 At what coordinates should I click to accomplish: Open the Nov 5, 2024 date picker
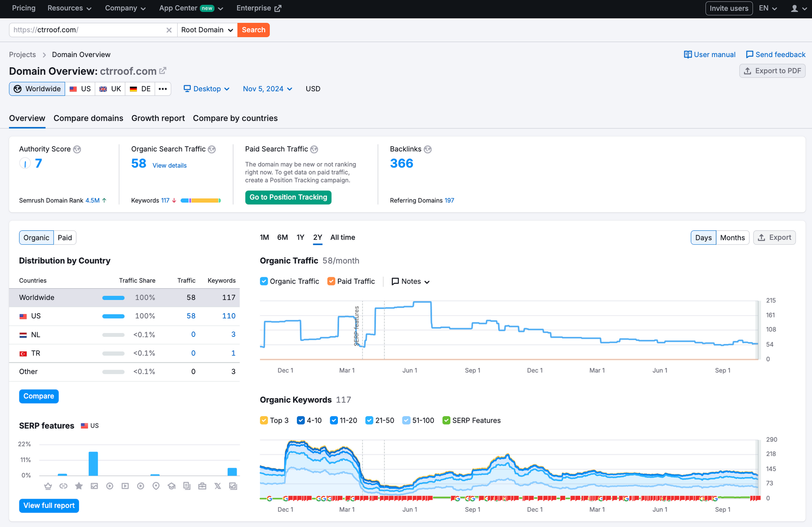(267, 89)
